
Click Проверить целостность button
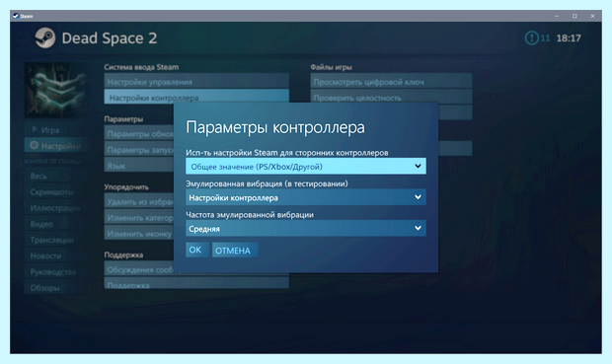point(391,97)
